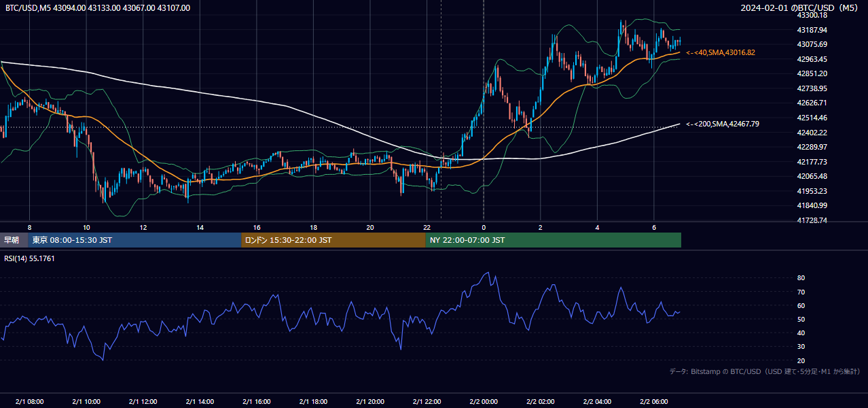
Task: Click hour label 4 under price chart
Action: coord(597,227)
